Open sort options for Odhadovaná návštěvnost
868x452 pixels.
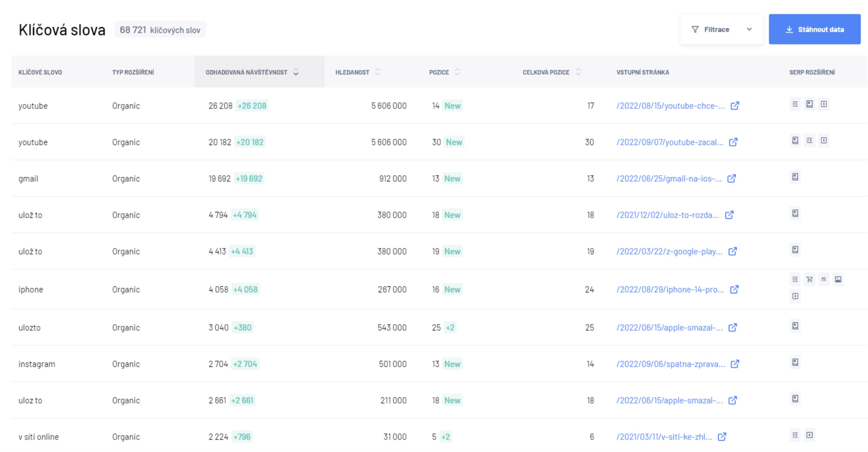pyautogui.click(x=296, y=72)
